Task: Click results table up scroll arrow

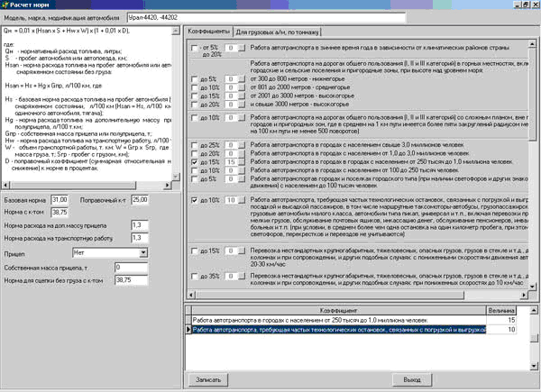Action: (534, 311)
